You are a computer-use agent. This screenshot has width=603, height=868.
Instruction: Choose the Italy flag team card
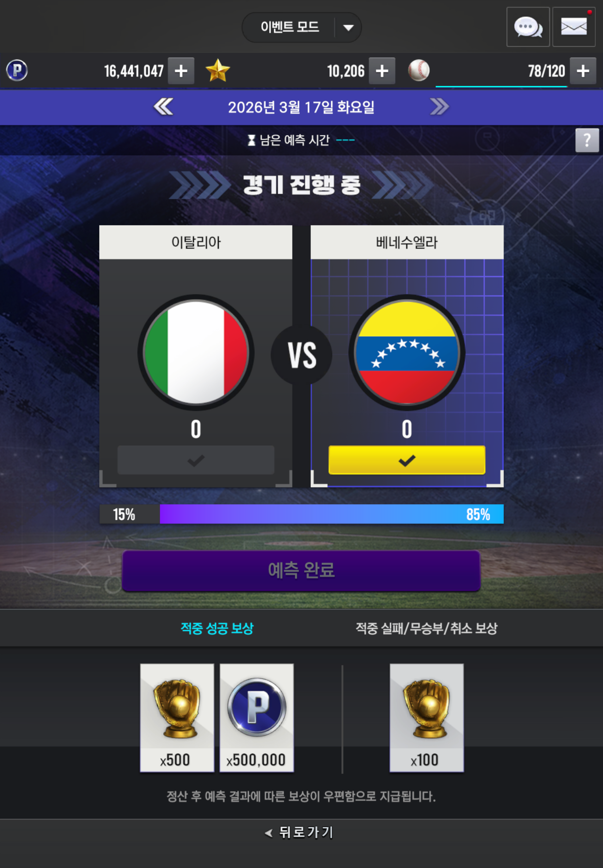click(x=196, y=356)
